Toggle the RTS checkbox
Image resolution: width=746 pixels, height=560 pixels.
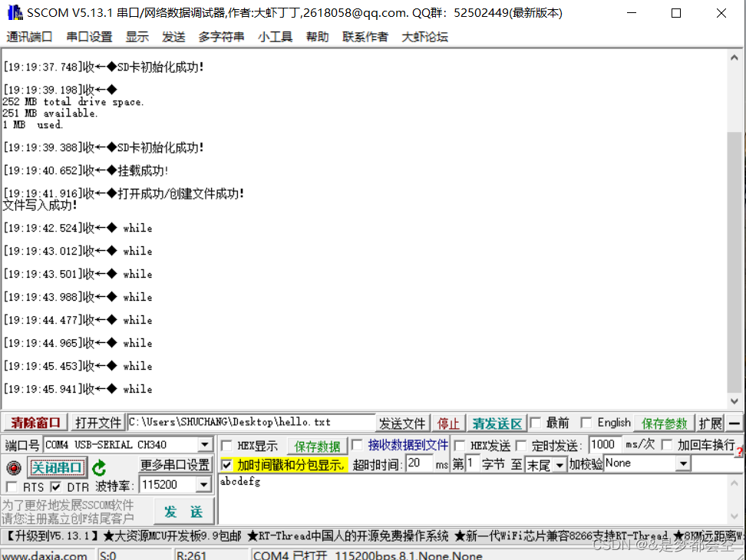[13, 486]
